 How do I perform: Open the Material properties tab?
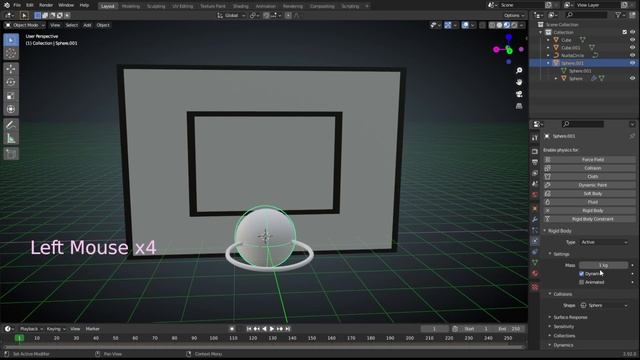coord(535,274)
